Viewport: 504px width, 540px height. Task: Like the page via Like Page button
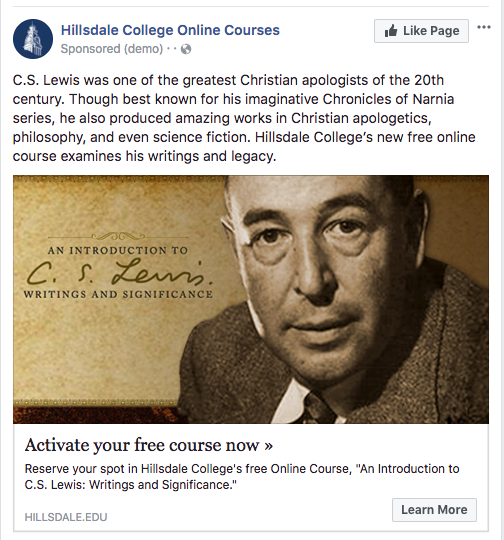click(x=421, y=31)
